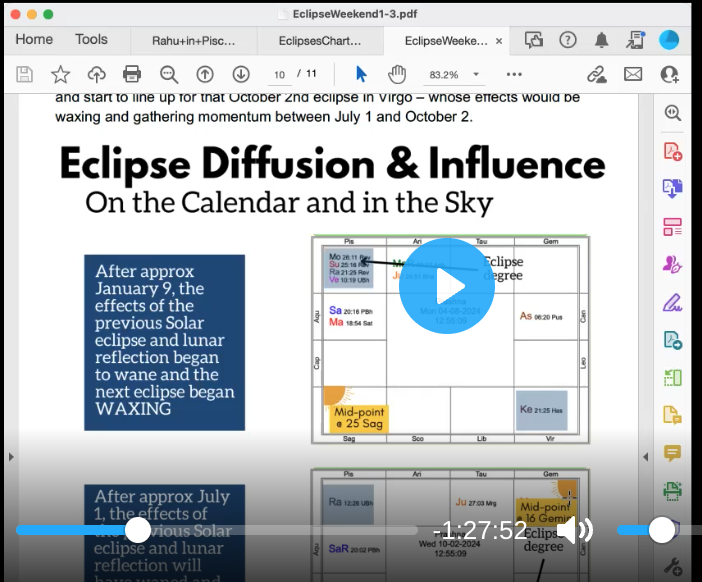Bookmark file with the star icon

[61, 74]
